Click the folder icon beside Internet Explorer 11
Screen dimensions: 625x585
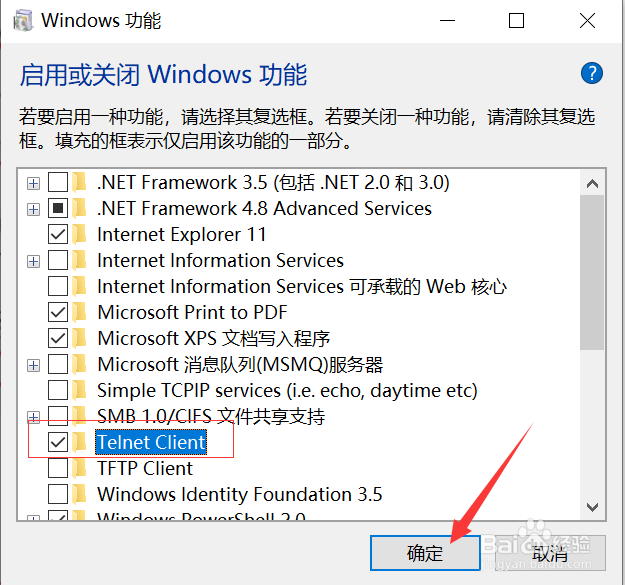coord(82,235)
